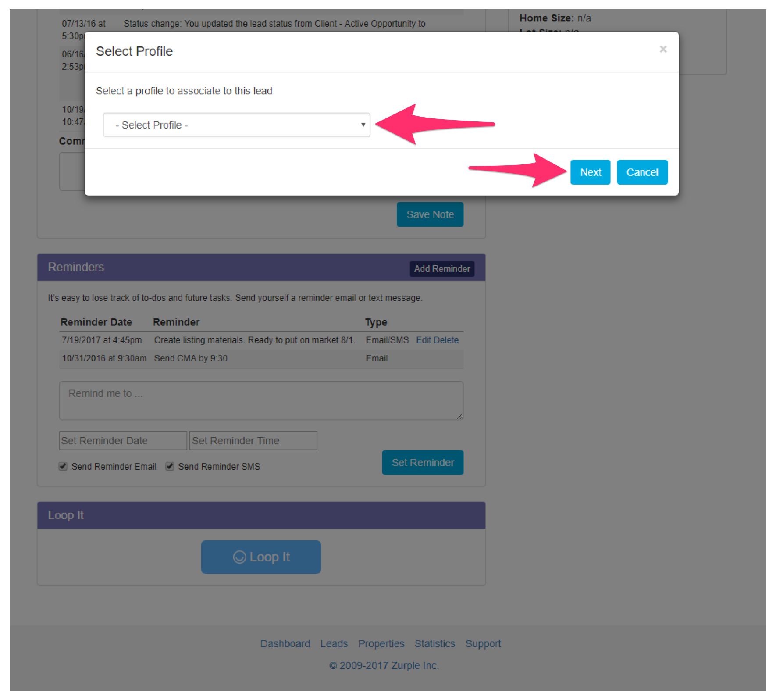The width and height of the screenshot is (776, 700).
Task: Open the Dashboard footer link
Action: pos(285,643)
